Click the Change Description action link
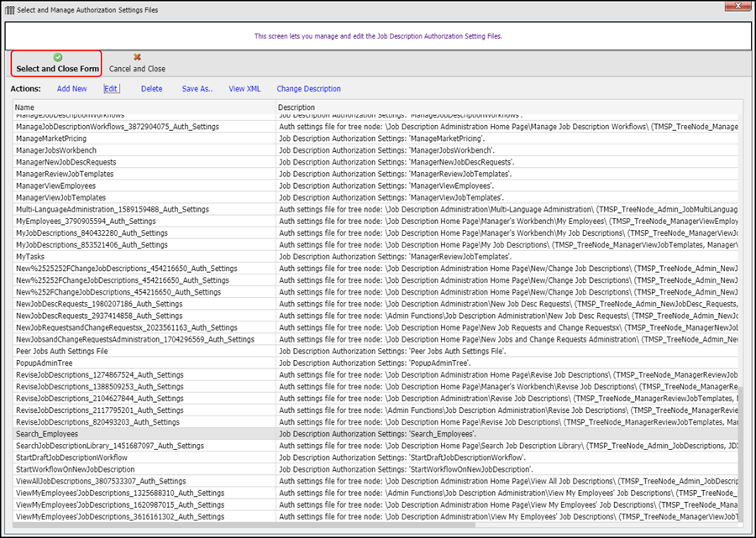Image resolution: width=756 pixels, height=538 pixels. (x=308, y=89)
